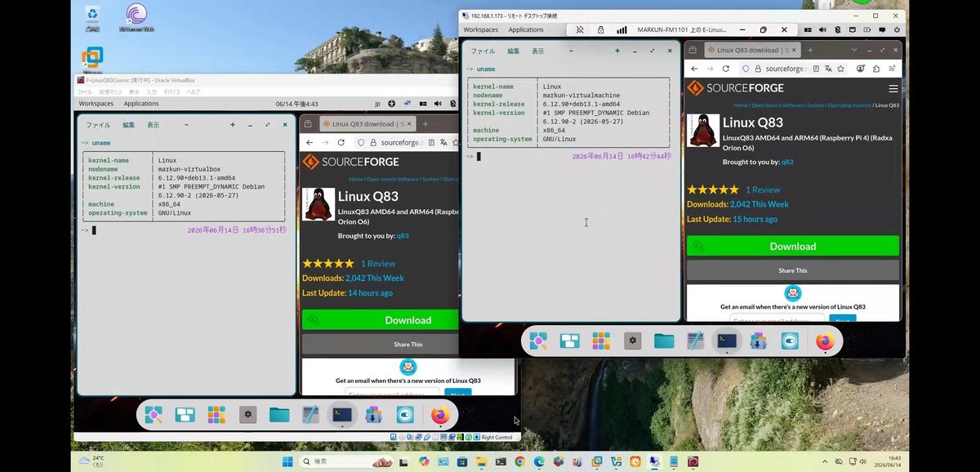This screenshot has height=472, width=980.
Task: Open the tab list dropdown in the remote desktop Firefox
Action: click(855, 50)
